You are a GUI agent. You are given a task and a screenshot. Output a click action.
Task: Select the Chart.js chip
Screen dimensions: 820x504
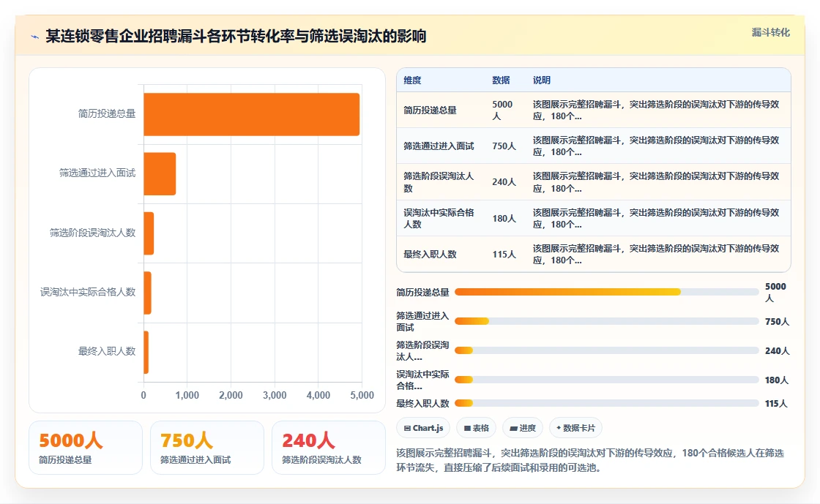[424, 428]
